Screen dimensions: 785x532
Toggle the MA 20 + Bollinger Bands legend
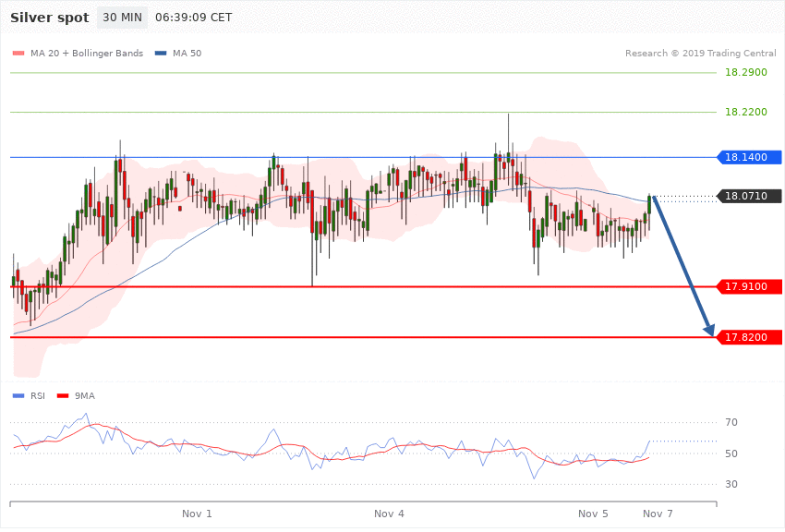pyautogui.click(x=87, y=54)
